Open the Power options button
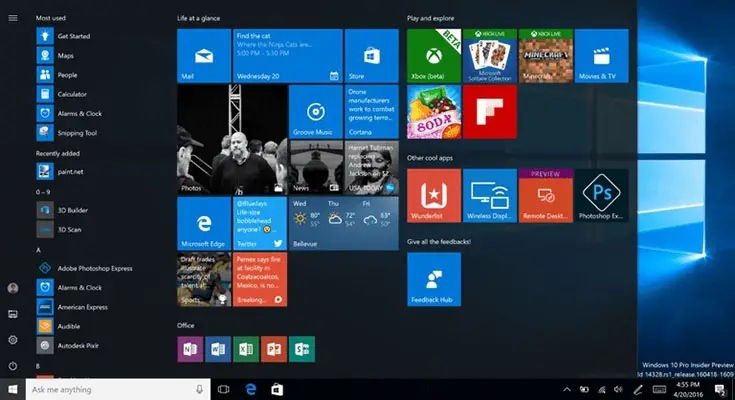This screenshot has width=735, height=400. click(x=13, y=366)
